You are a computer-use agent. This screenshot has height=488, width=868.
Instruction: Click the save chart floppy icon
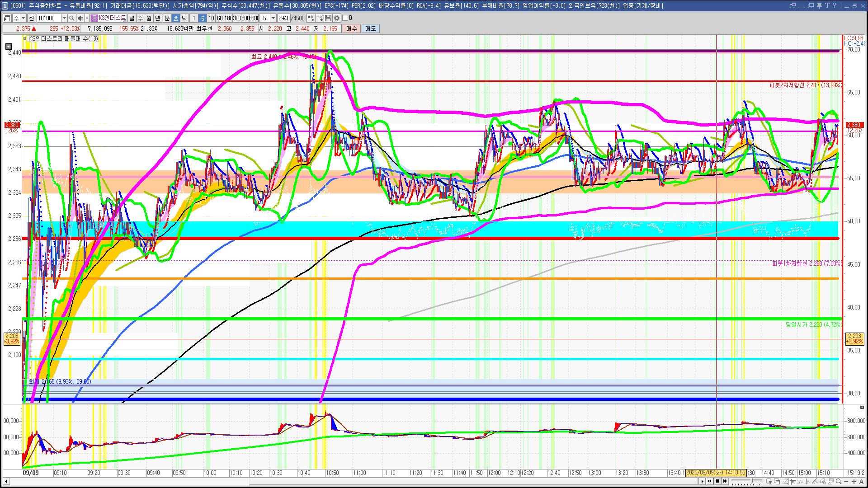[328, 18]
